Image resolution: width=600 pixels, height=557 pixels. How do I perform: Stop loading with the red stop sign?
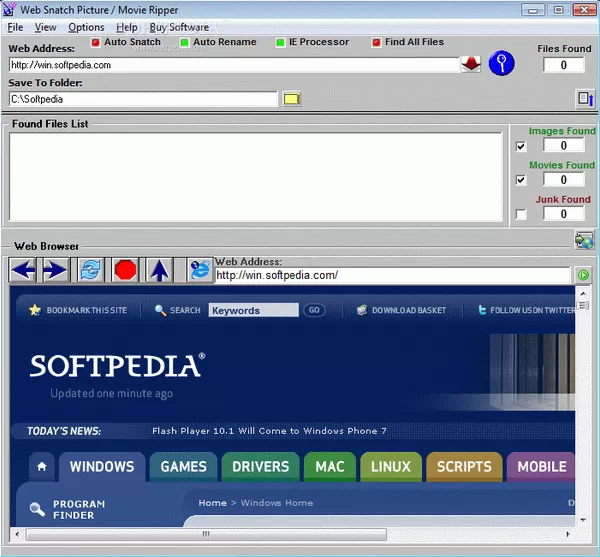coord(125,270)
